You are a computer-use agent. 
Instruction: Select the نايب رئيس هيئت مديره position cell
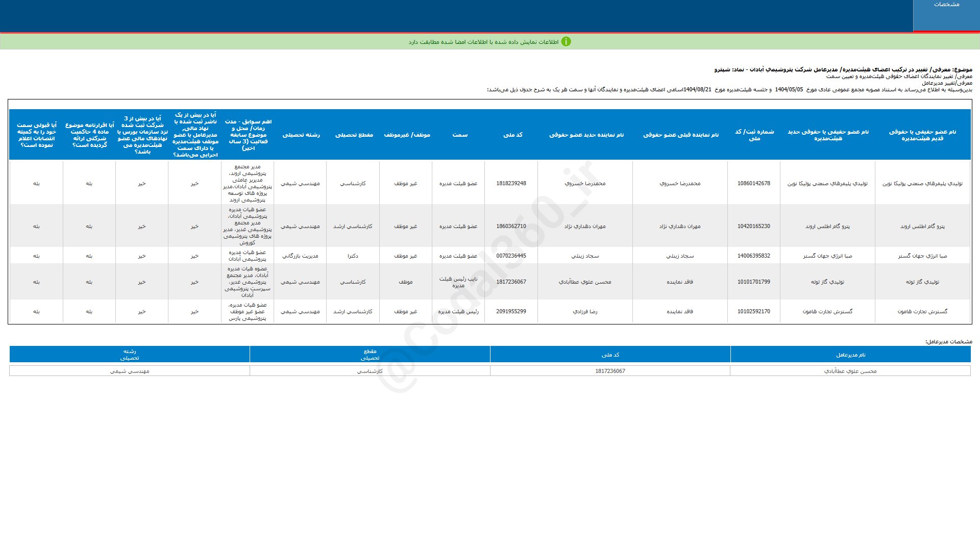[458, 282]
